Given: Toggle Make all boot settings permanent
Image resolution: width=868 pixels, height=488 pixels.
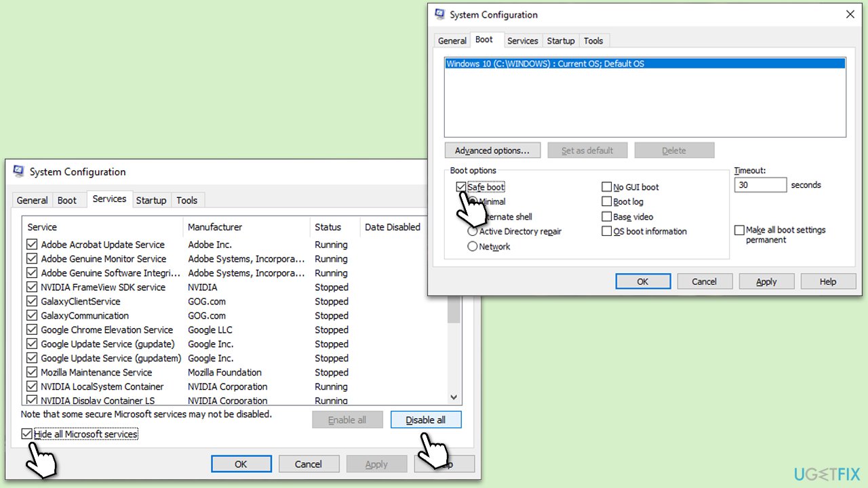Looking at the screenshot, I should (739, 230).
